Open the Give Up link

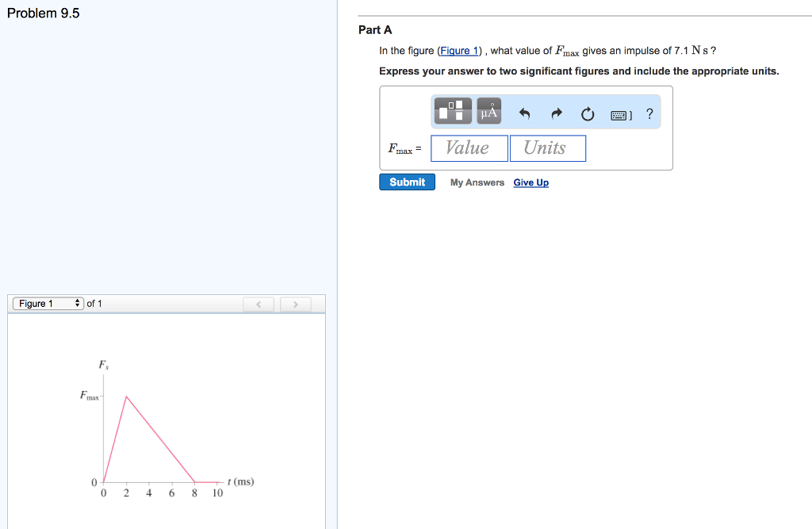coord(530,182)
